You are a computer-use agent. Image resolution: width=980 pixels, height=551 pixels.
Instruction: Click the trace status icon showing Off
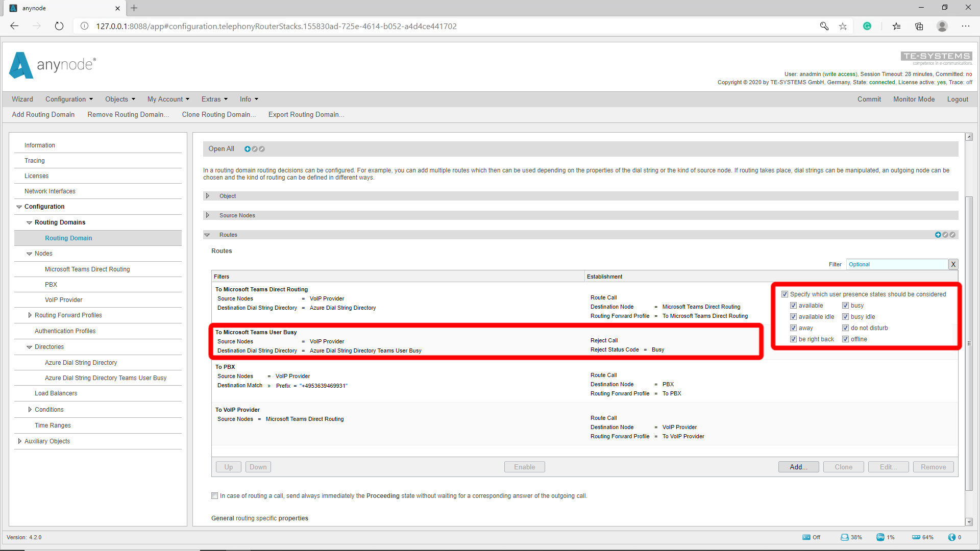coord(806,537)
